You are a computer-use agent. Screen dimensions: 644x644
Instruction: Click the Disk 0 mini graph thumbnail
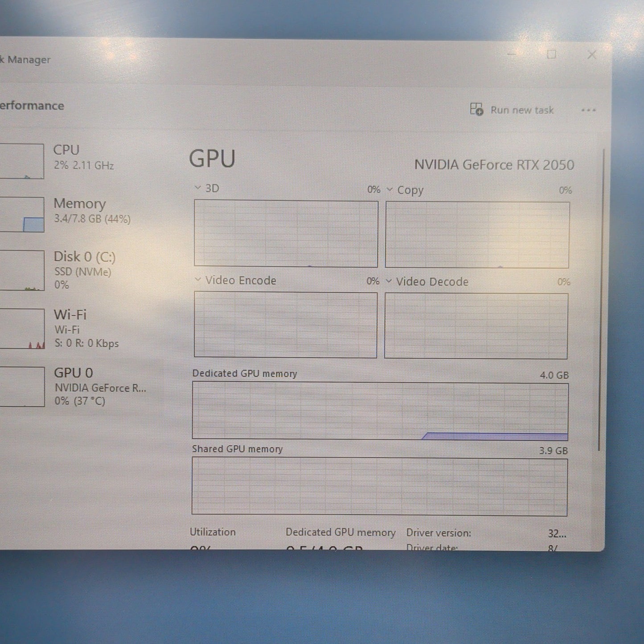[x=21, y=270]
